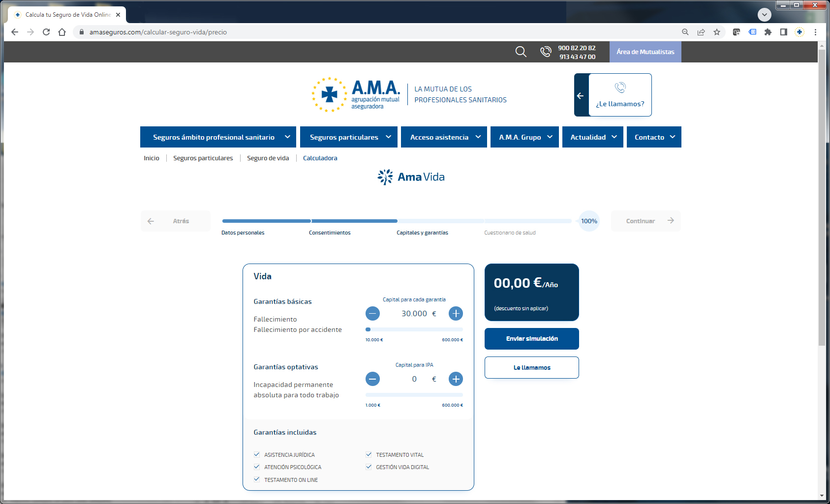Image resolution: width=830 pixels, height=504 pixels.
Task: Decrease the IPA capital with minus button
Action: coord(372,379)
